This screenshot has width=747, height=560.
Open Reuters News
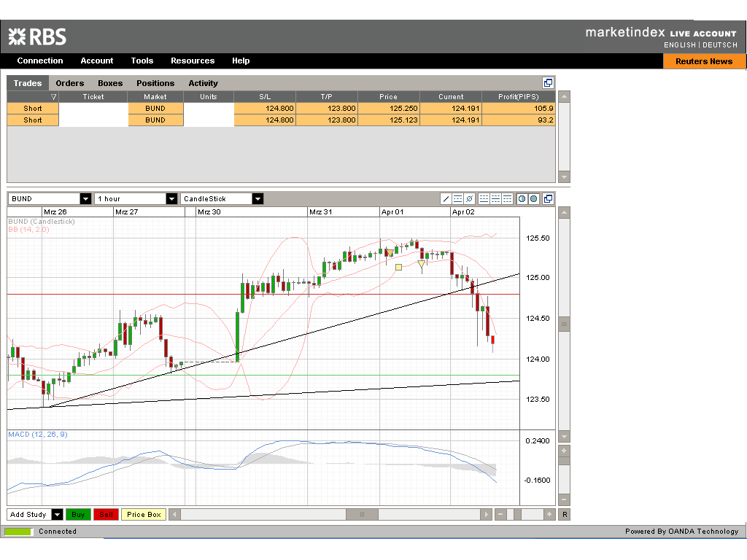point(704,61)
